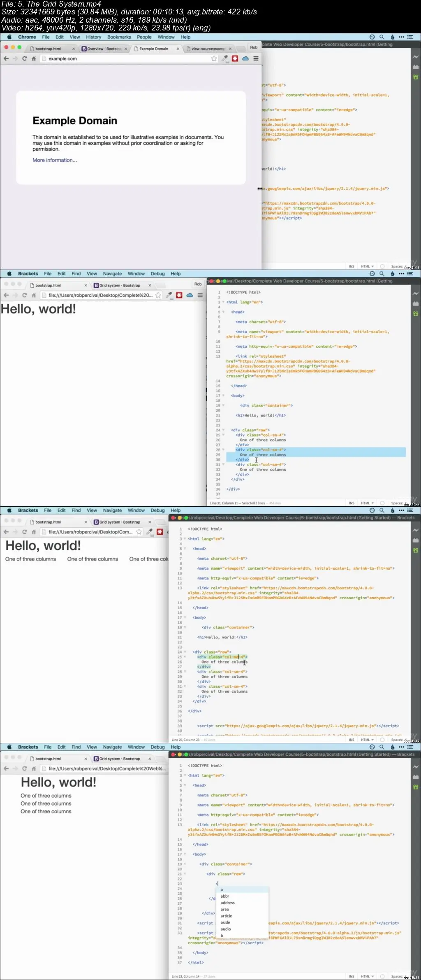
Task: Collapse fold triangle at line 24 in 'Line 25, Column 23' frame
Action: 185,652
